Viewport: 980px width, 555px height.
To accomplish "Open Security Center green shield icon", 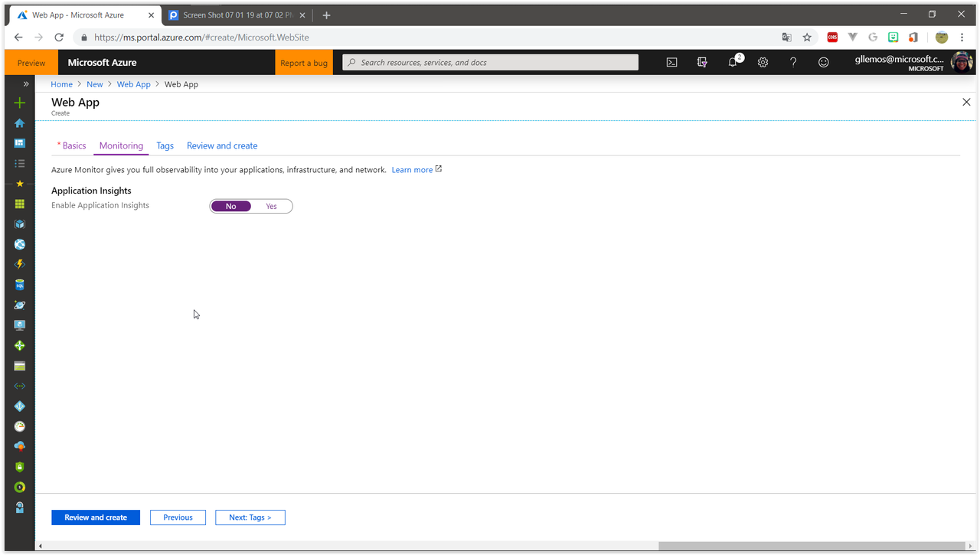I will 20,467.
